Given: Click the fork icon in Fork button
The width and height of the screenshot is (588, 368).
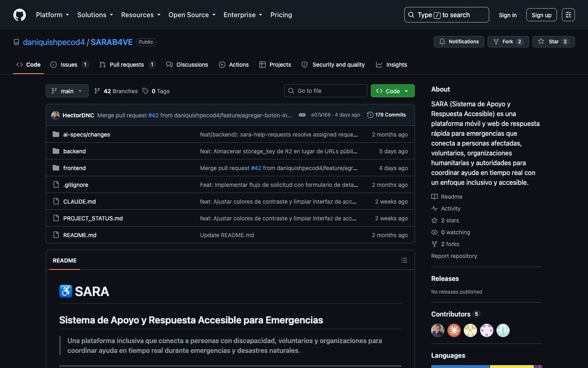Looking at the screenshot, I should 496,42.
